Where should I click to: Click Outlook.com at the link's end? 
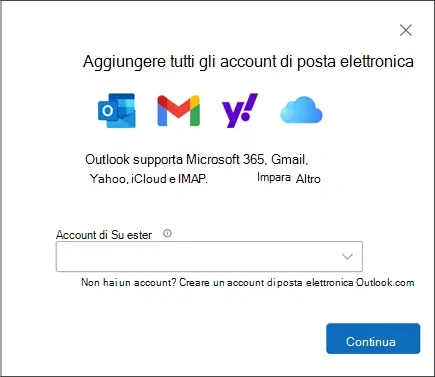coord(385,283)
